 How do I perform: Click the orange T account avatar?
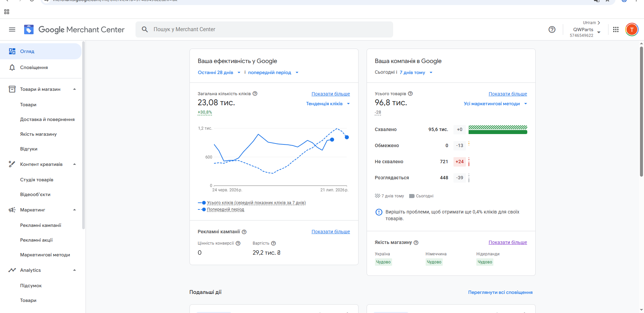coord(632,29)
